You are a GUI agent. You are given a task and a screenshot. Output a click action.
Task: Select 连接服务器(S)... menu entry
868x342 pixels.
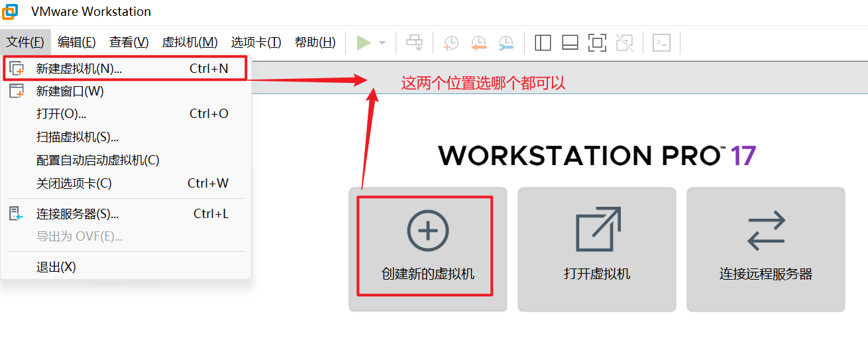pyautogui.click(x=126, y=213)
